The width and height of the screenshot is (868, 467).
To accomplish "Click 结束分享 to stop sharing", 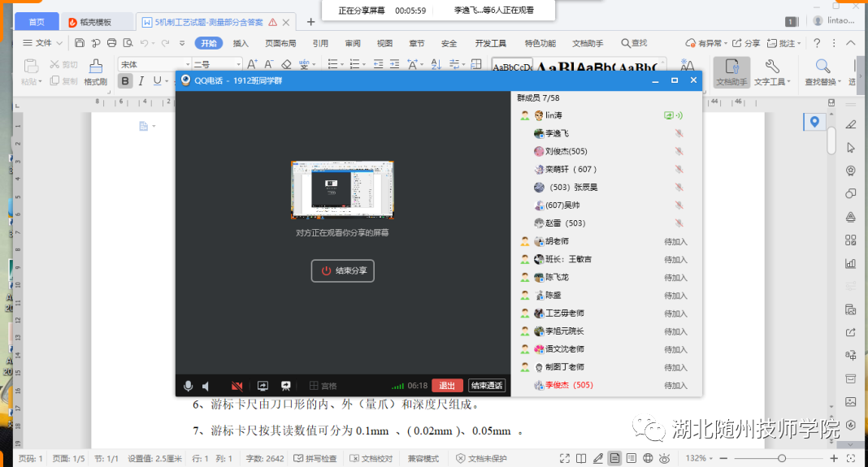I will (343, 271).
